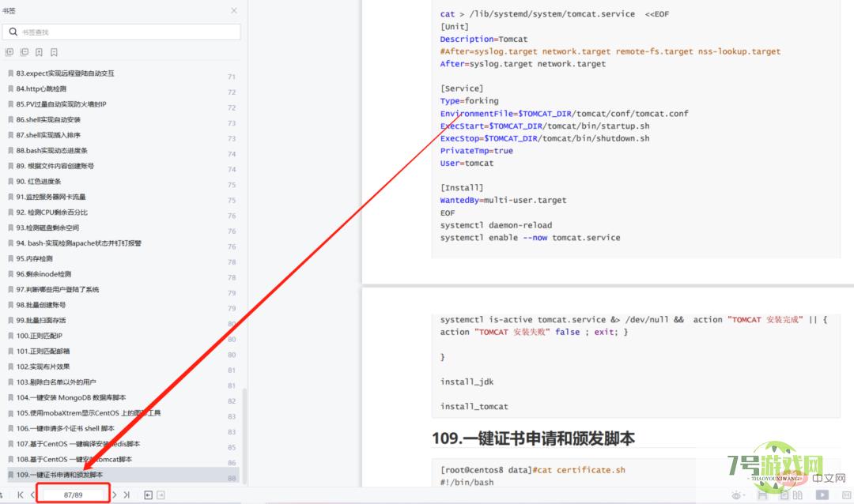Go back to the previous view
854x504 pixels.
coord(148,495)
